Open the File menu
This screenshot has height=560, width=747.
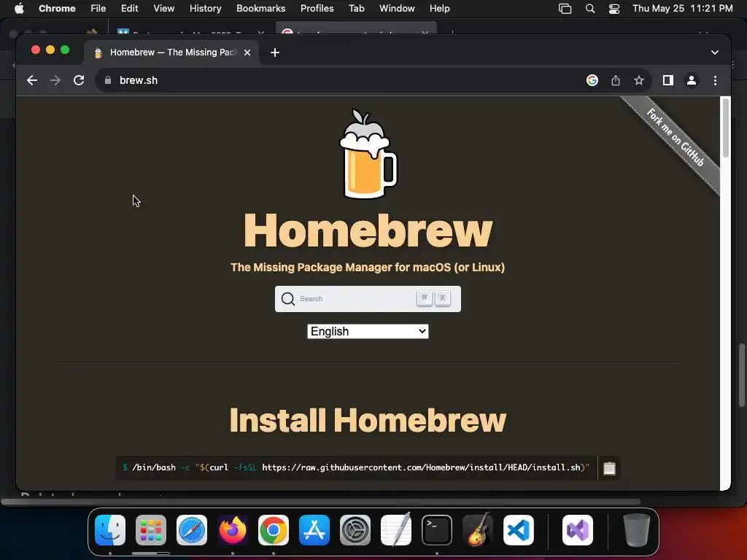[98, 9]
